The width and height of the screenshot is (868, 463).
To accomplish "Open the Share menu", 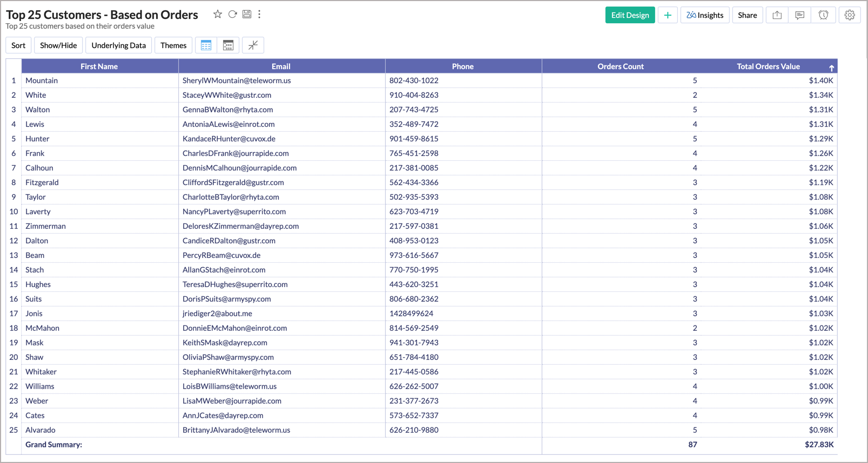I will click(747, 15).
